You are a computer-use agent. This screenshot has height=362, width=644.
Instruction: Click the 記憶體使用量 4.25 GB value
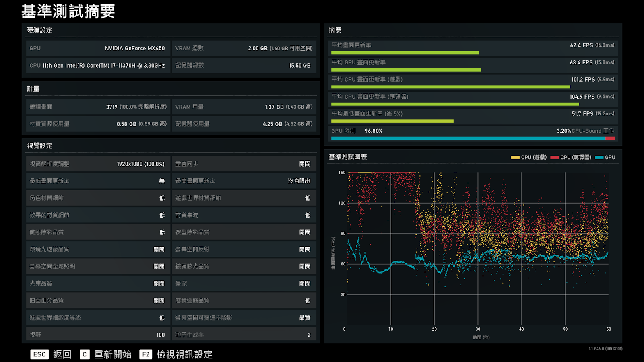[x=272, y=124]
